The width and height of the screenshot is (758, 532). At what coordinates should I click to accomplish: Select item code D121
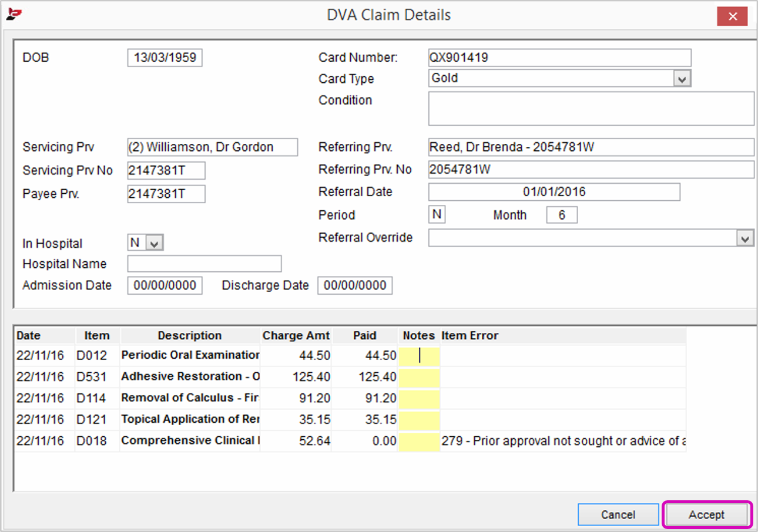(x=91, y=419)
